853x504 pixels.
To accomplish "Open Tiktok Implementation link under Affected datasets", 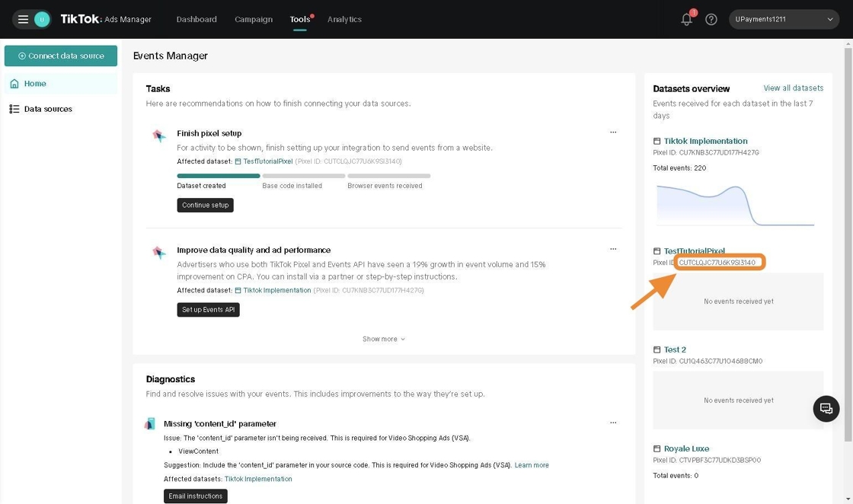I will [x=258, y=479].
